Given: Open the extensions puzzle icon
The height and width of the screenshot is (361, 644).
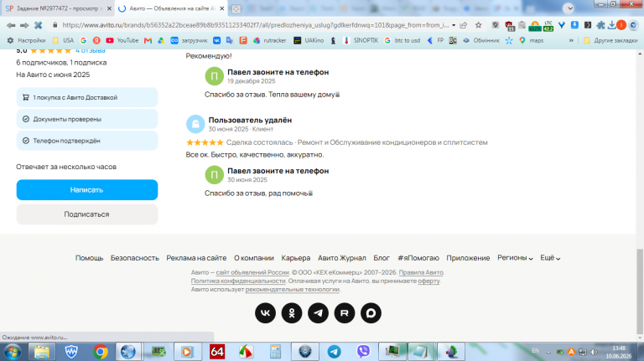Looking at the screenshot, I should tap(600, 25).
